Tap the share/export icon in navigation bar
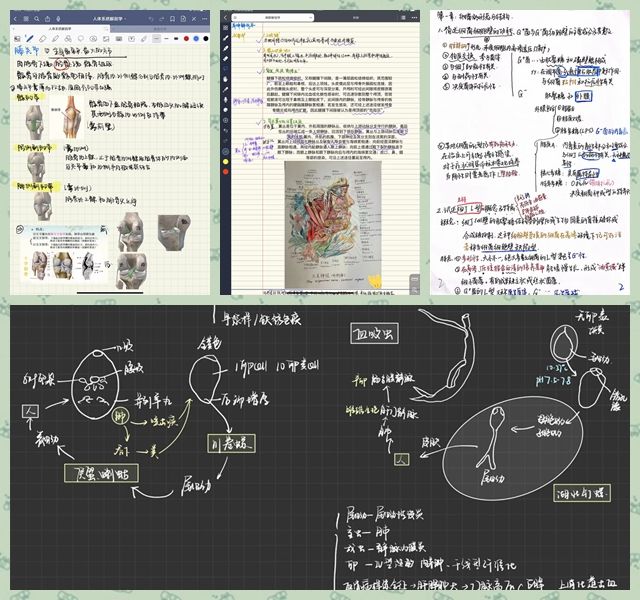The height and width of the screenshot is (600, 640). [x=47, y=19]
